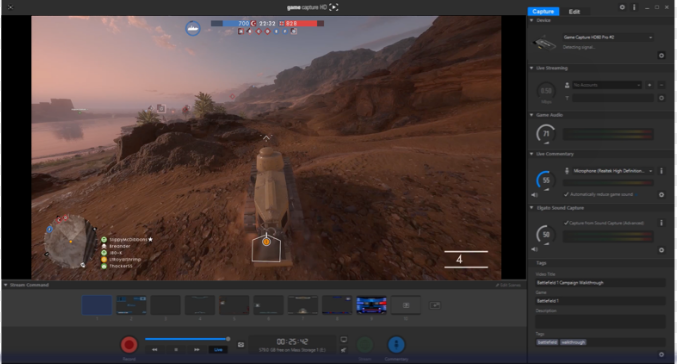This screenshot has height=364, width=677.
Task: Switch to the Capture tab
Action: coord(543,11)
